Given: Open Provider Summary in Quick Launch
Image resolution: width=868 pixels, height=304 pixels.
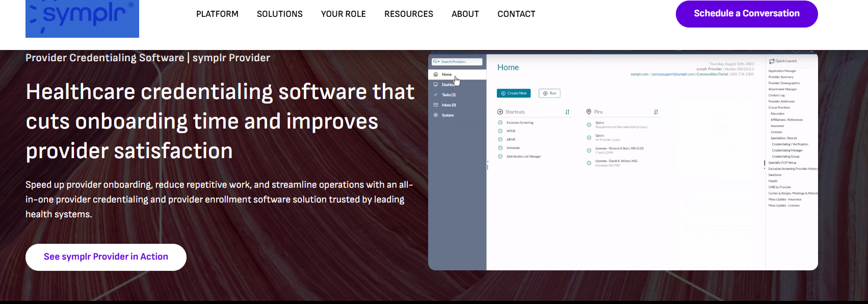Looking at the screenshot, I should pos(781,77).
